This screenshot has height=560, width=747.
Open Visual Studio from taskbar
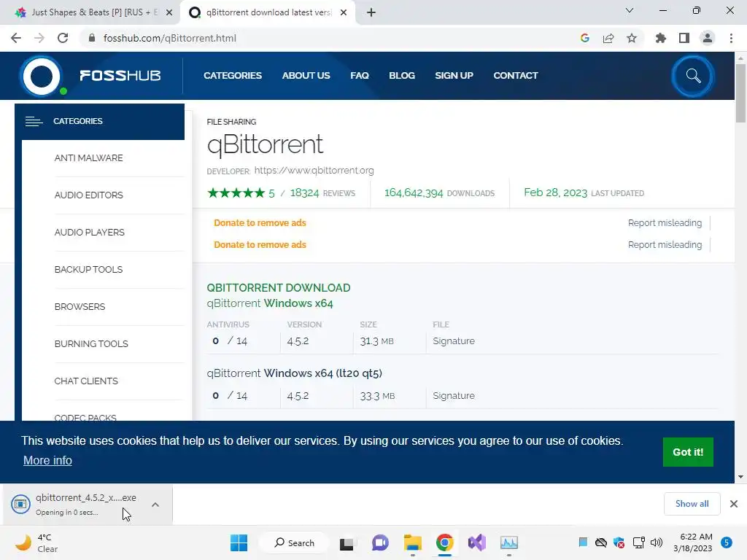tap(477, 542)
